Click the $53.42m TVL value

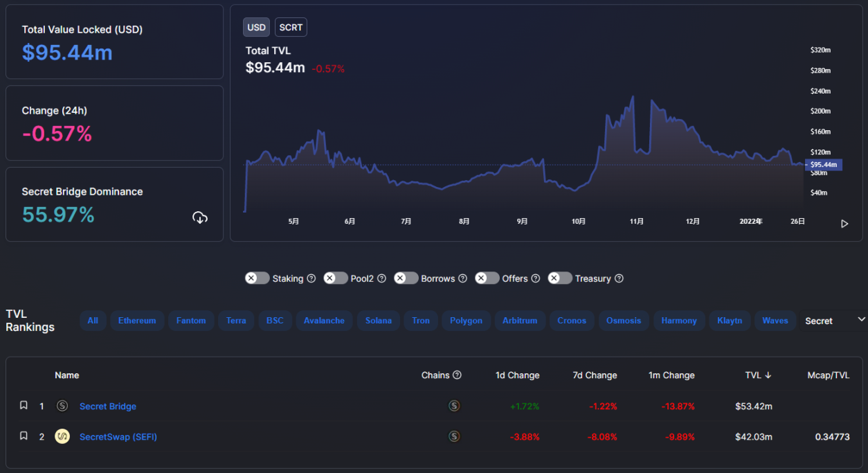tap(754, 407)
